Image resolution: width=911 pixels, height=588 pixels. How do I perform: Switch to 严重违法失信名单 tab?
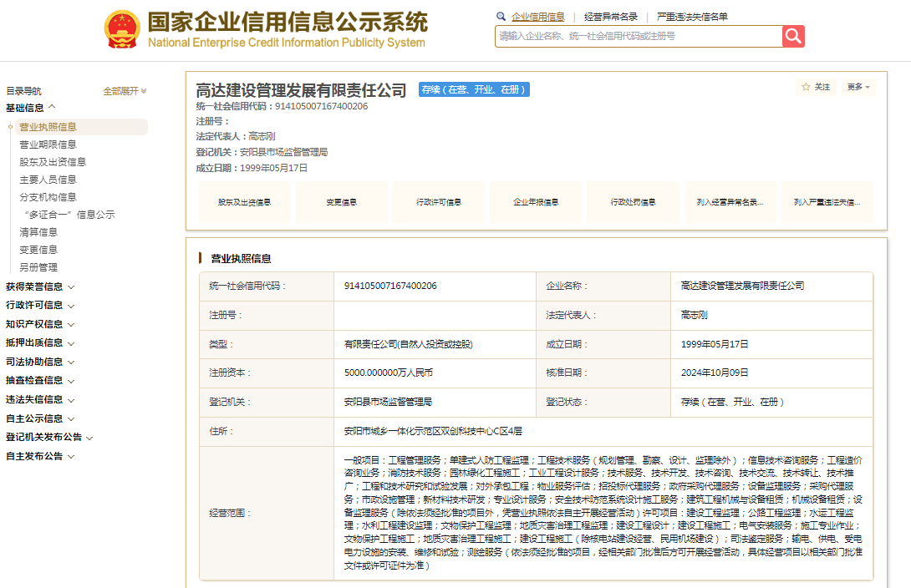click(x=691, y=17)
